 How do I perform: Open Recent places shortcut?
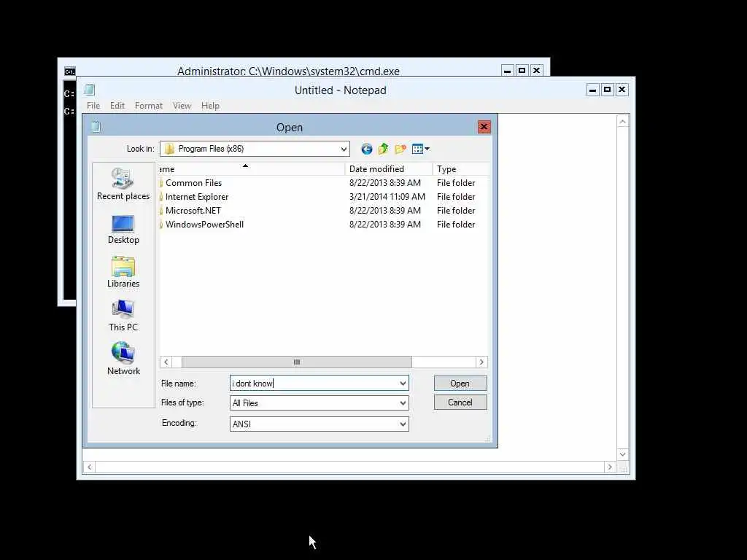point(123,184)
